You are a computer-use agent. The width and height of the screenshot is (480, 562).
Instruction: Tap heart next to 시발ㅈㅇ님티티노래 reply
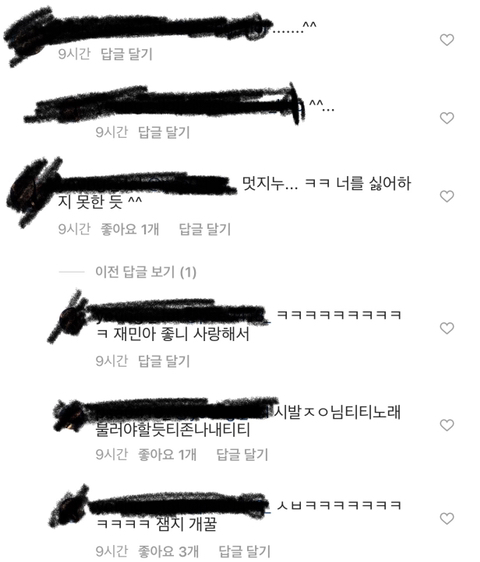point(447,425)
